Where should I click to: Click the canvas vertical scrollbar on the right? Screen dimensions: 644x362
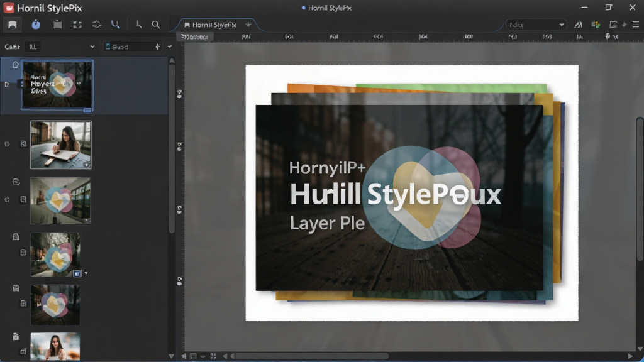pyautogui.click(x=640, y=189)
